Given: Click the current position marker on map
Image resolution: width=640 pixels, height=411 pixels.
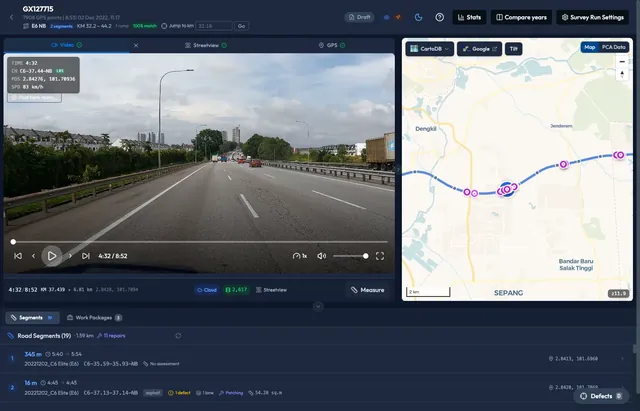Looking at the screenshot, I should (507, 189).
